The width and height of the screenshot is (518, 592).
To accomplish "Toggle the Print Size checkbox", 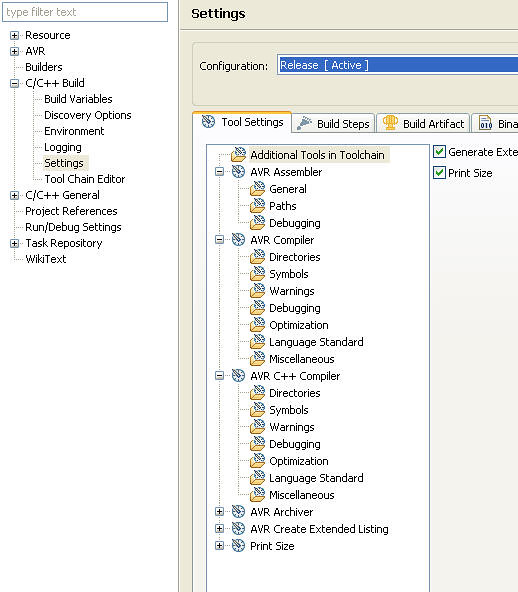I will pos(439,173).
